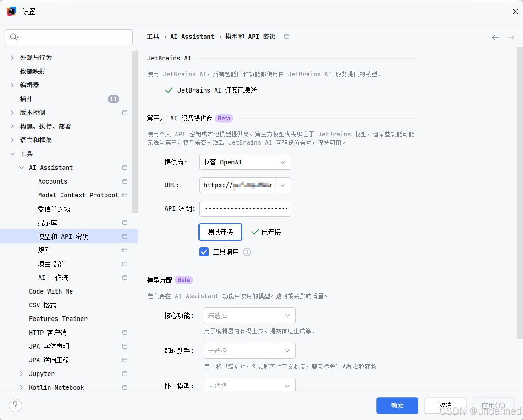Click the project icon on 提示库 row

point(125,223)
